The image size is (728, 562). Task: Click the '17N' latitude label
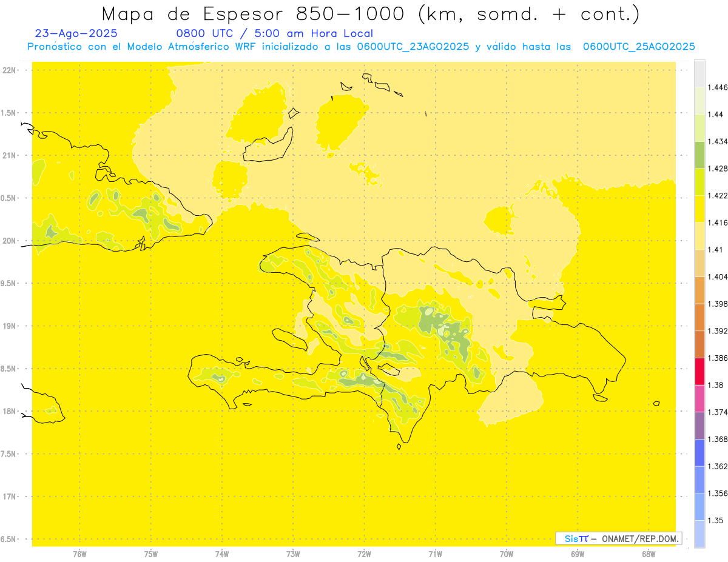tap(9, 497)
